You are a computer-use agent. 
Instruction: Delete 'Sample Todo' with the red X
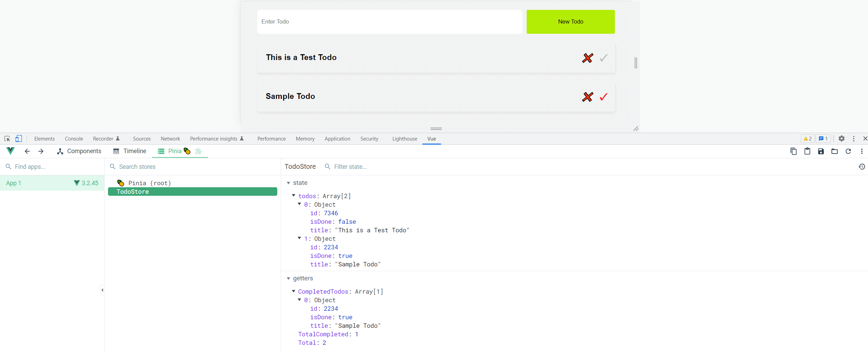tap(587, 97)
